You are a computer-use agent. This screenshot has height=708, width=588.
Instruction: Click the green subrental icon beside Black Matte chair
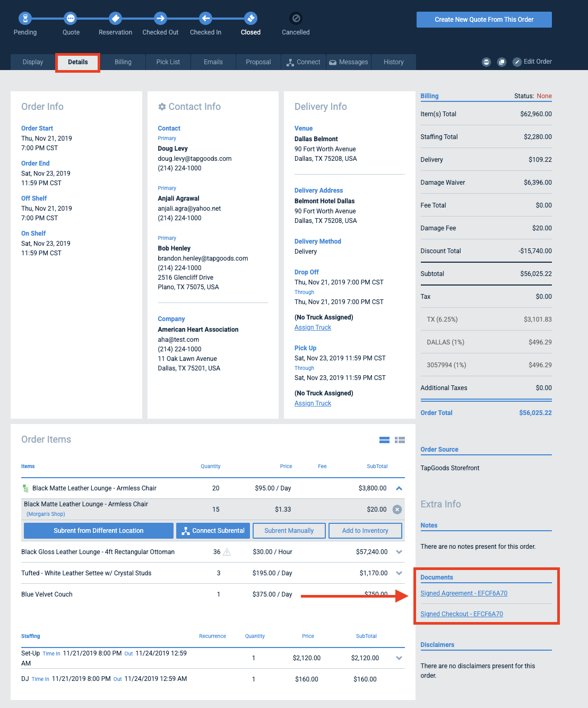click(24, 488)
